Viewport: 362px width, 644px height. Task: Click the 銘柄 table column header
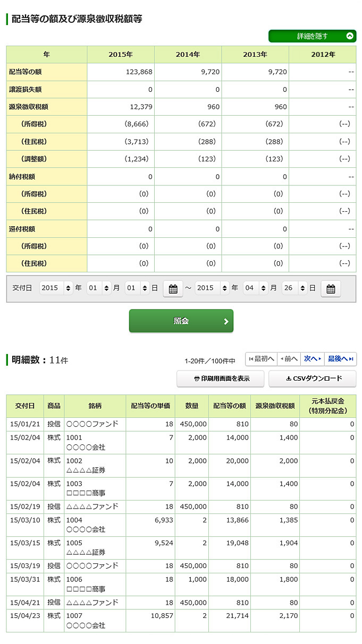pyautogui.click(x=95, y=406)
